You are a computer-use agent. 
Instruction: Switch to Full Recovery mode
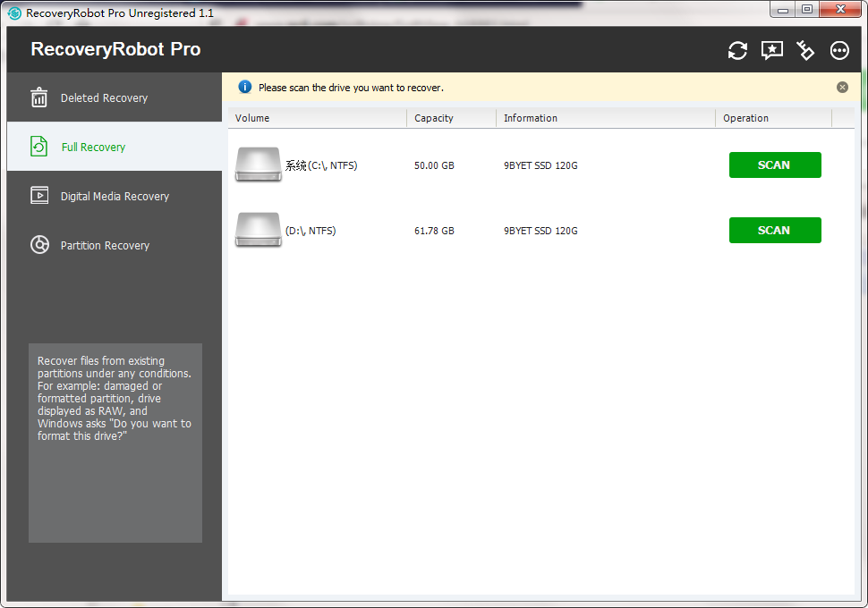click(115, 147)
